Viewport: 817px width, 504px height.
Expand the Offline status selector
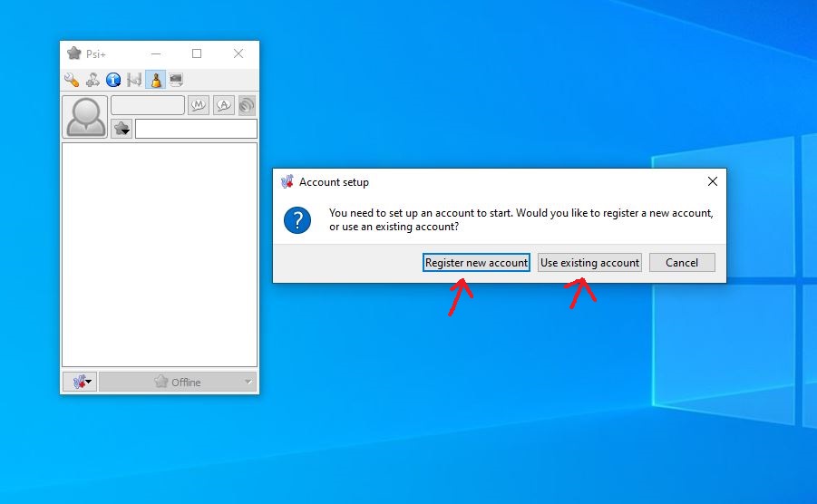[x=178, y=382]
